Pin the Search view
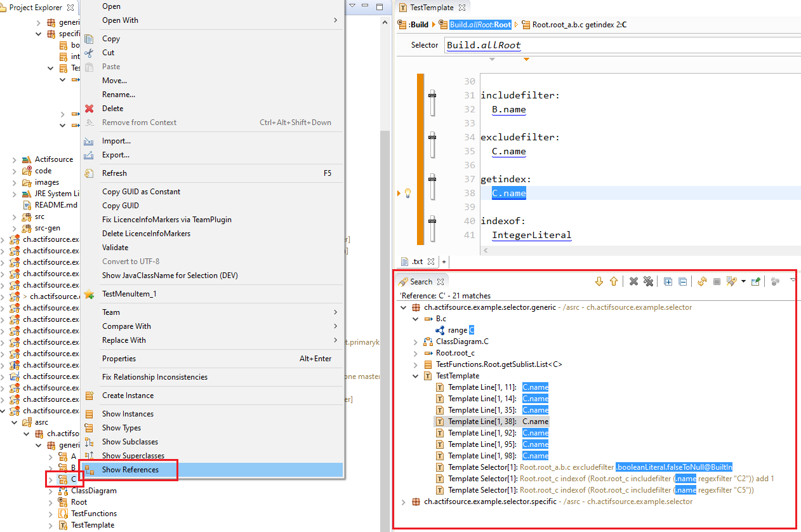Viewport: 801px width, 532px height. 755,281
